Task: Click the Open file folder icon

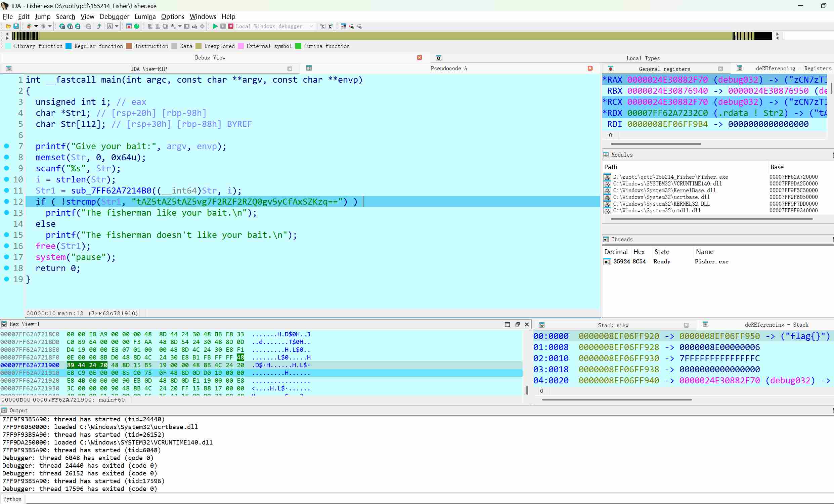Action: coord(8,26)
